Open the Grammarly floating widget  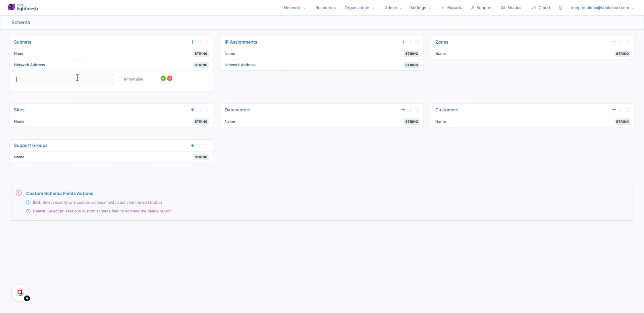[x=20, y=293]
